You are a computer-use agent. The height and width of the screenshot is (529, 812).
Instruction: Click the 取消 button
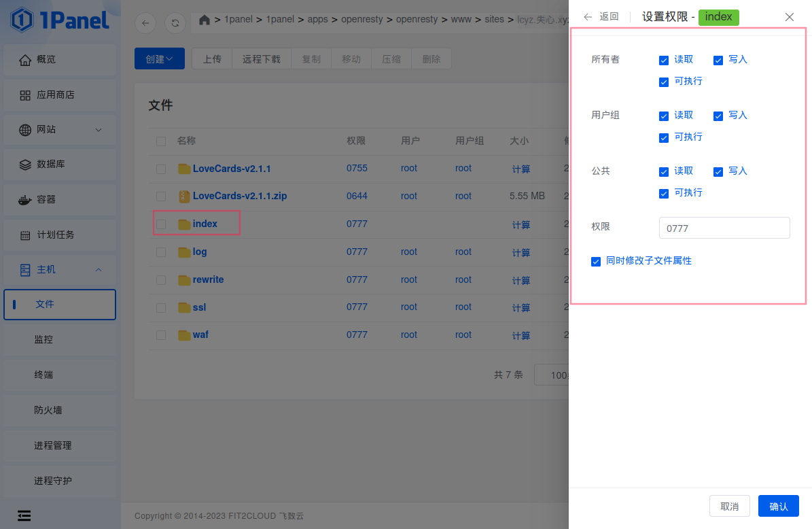pos(730,506)
